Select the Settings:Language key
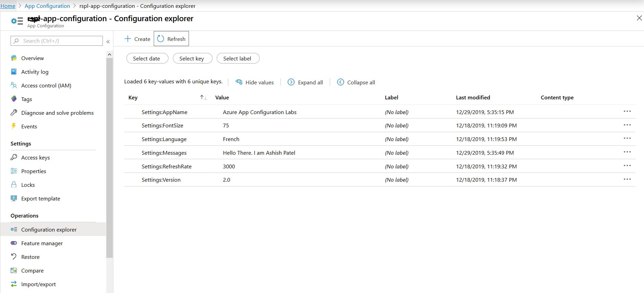This screenshot has height=293, width=644. (x=164, y=139)
